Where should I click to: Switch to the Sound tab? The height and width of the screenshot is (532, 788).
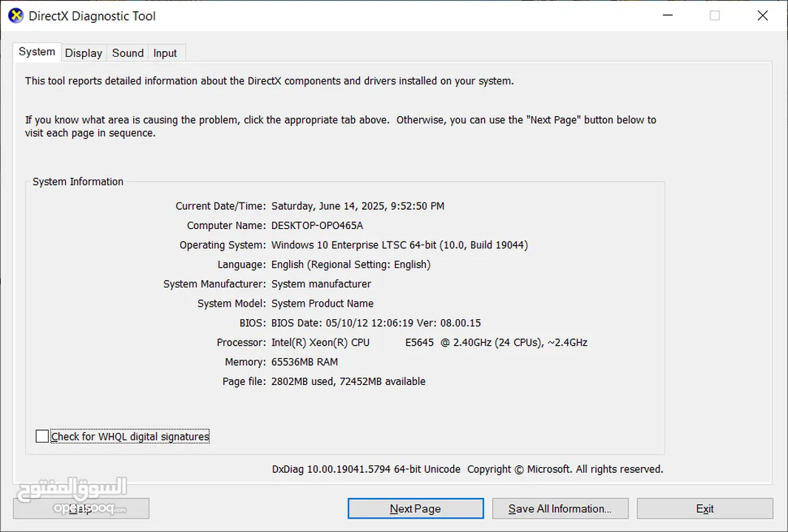click(128, 52)
